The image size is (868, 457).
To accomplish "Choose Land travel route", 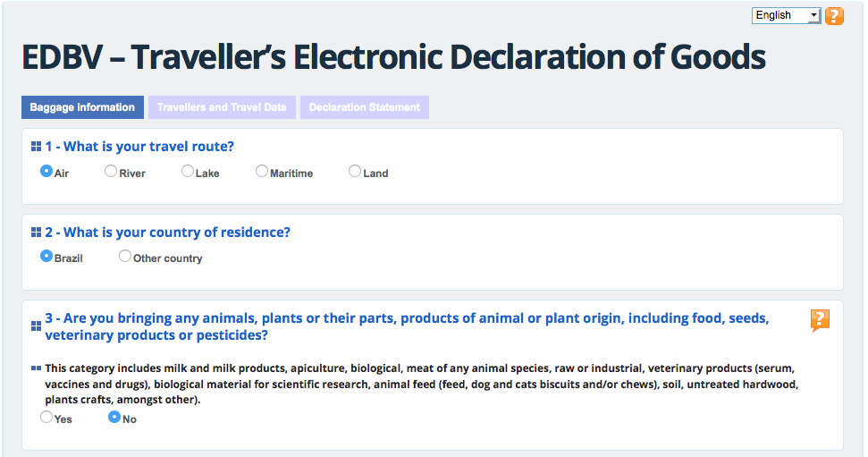I will [x=355, y=171].
